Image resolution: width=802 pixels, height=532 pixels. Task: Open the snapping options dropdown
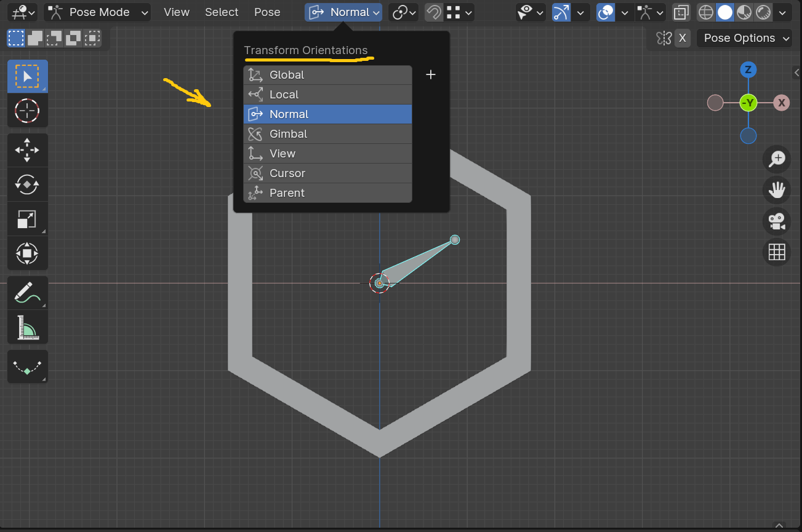460,12
